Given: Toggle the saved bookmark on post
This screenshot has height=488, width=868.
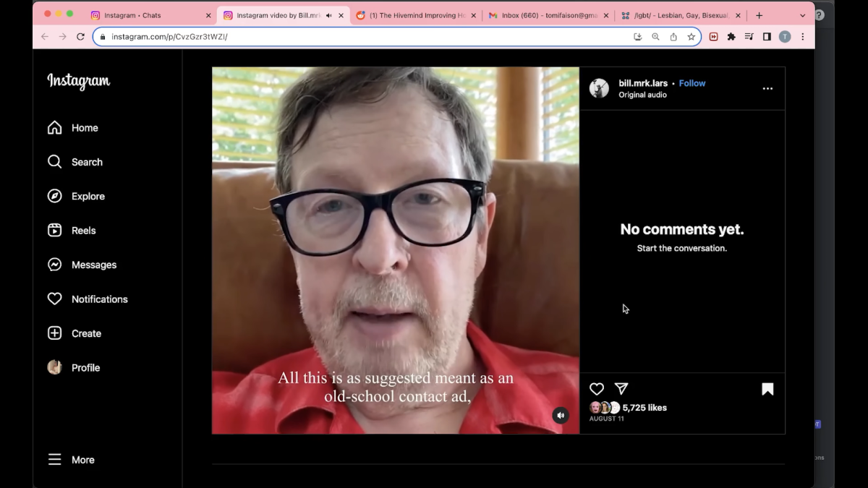Looking at the screenshot, I should [x=767, y=390].
